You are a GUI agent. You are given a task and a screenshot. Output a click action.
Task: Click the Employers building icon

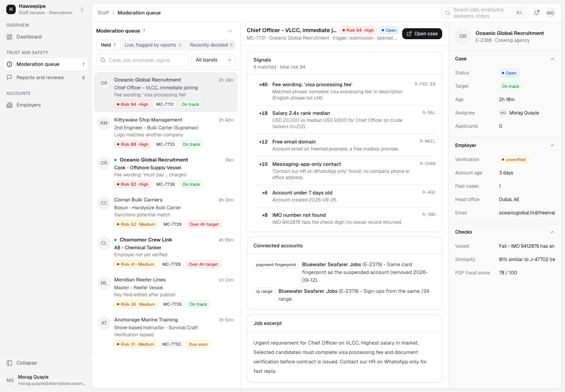[9, 105]
